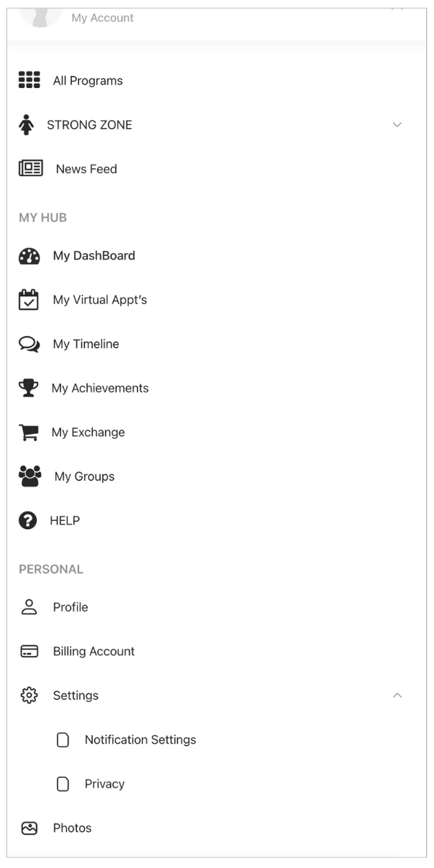The width and height of the screenshot is (434, 868).
Task: Open My Account header
Action: (x=103, y=18)
